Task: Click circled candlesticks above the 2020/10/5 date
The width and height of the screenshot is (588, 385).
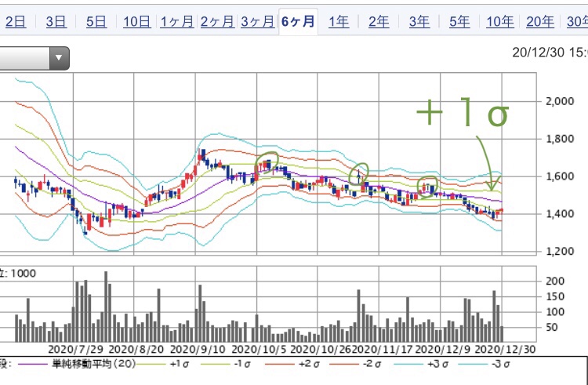Action: pos(267,163)
